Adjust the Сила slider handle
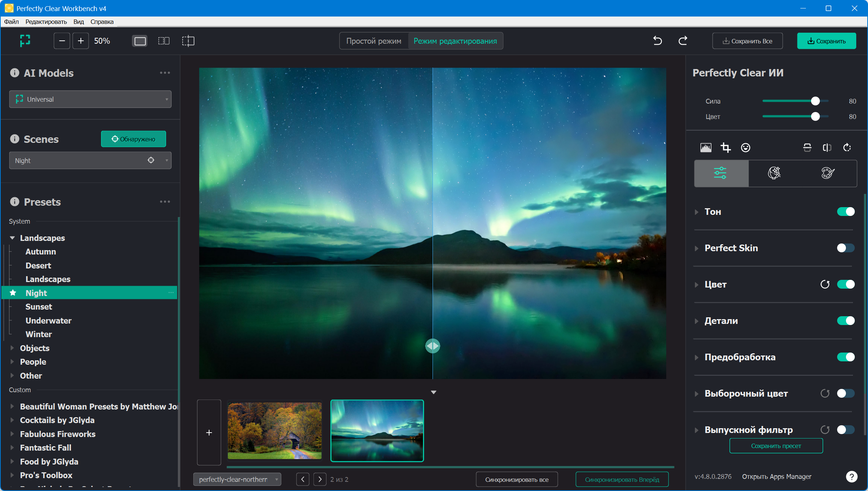The height and width of the screenshot is (491, 868). click(815, 101)
